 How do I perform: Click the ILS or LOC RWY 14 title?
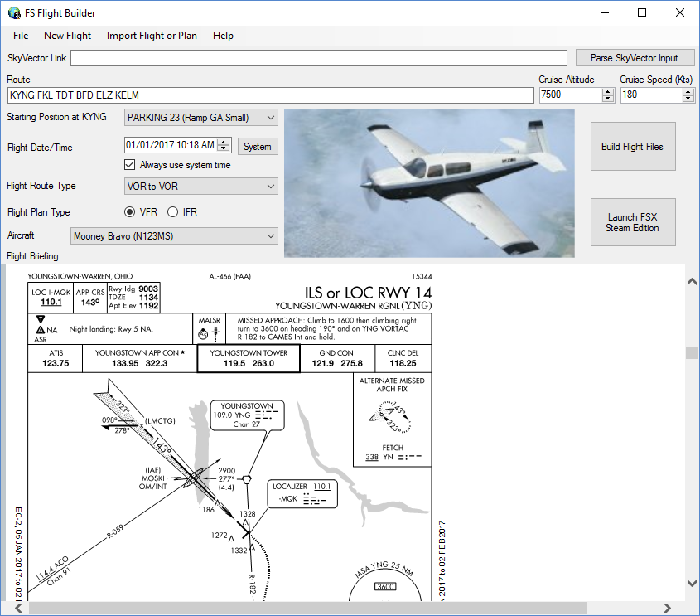pyautogui.click(x=369, y=293)
